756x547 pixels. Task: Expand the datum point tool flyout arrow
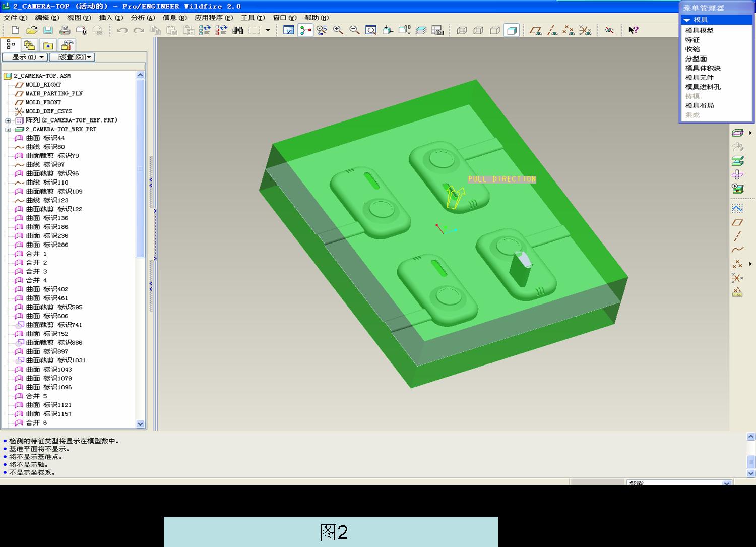[750, 264]
